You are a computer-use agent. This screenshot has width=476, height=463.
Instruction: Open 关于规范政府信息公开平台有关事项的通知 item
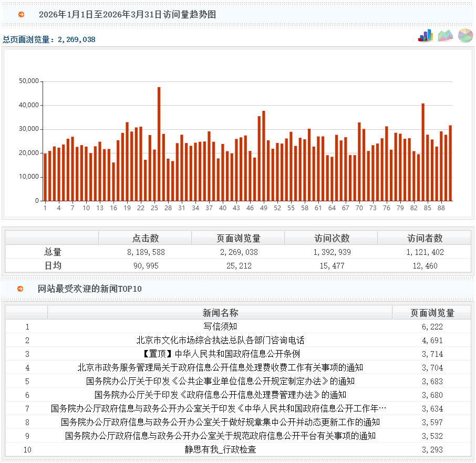(220, 436)
